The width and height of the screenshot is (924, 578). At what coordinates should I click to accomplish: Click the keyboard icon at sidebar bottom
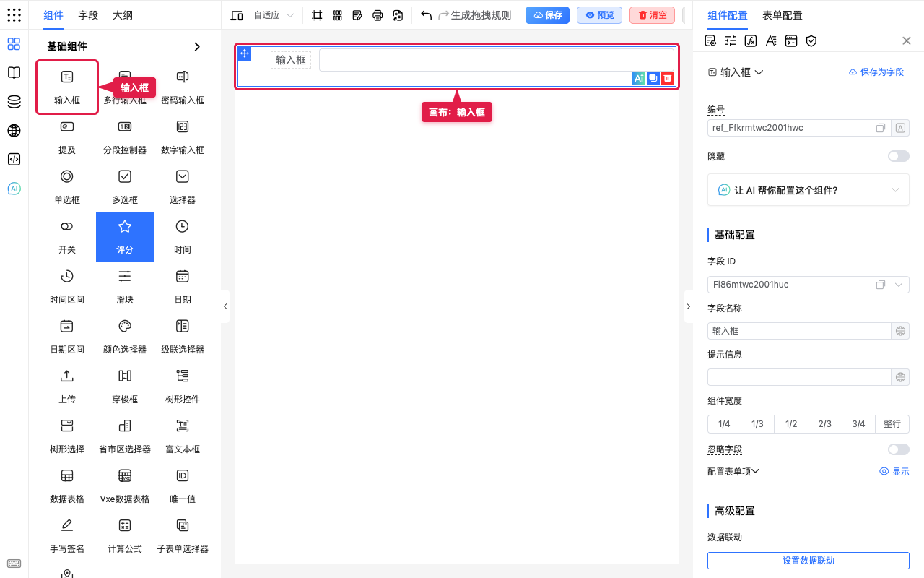pos(14,564)
